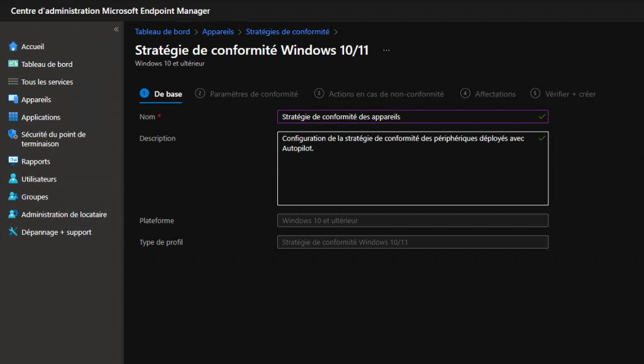
Task: Follow the Tableau de bord breadcrumb link
Action: pyautogui.click(x=162, y=31)
